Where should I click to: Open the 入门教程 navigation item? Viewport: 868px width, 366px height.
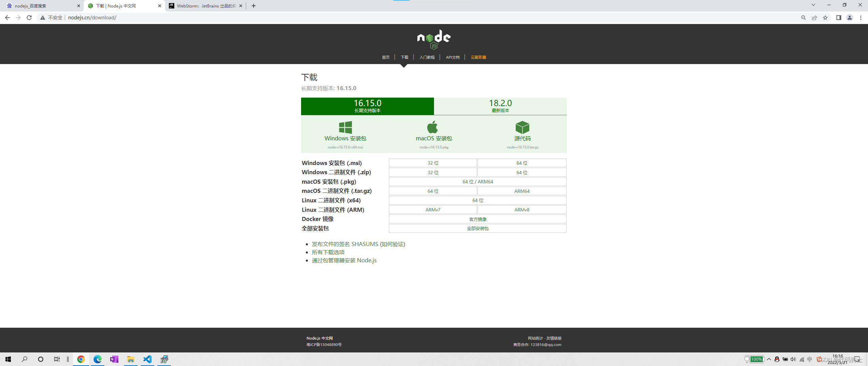tap(427, 57)
